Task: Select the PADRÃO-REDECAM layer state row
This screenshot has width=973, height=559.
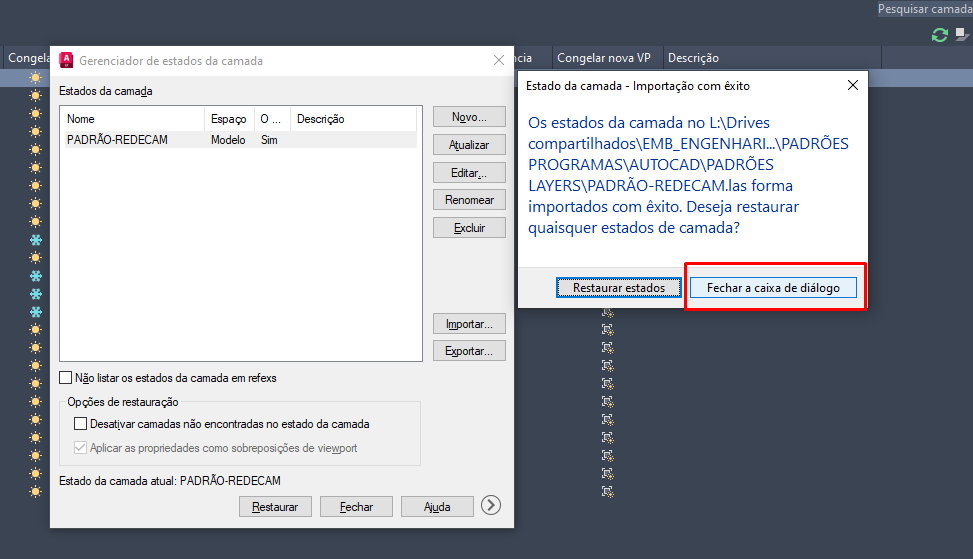Action: click(117, 140)
